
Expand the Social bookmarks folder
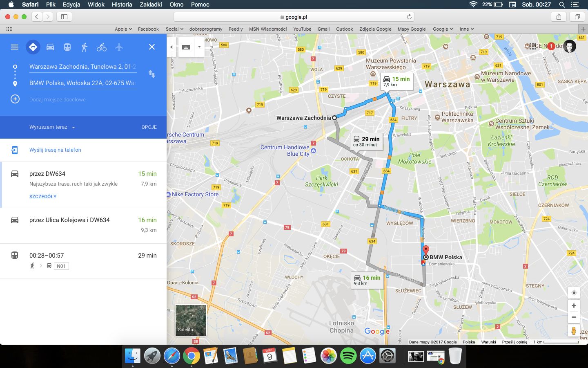pos(174,29)
